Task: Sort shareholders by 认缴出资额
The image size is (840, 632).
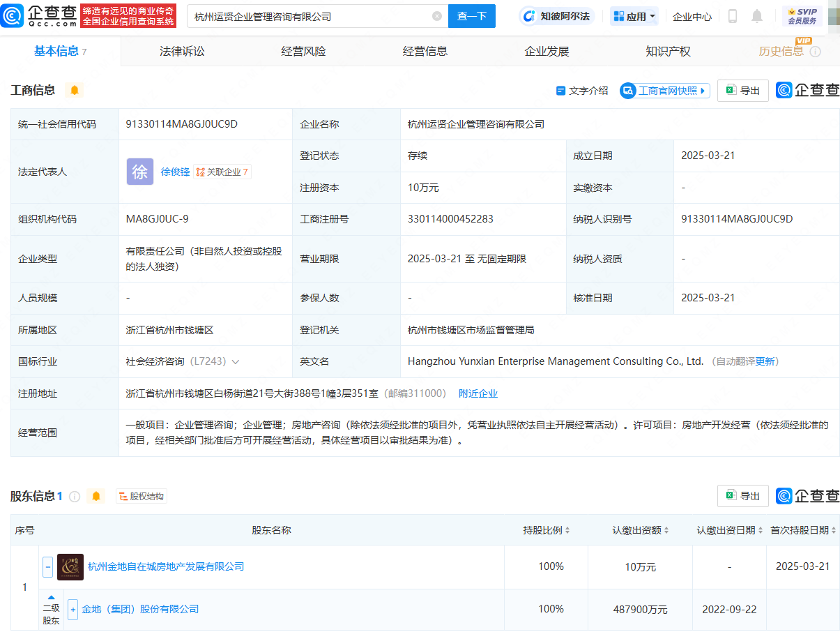Action: (641, 530)
